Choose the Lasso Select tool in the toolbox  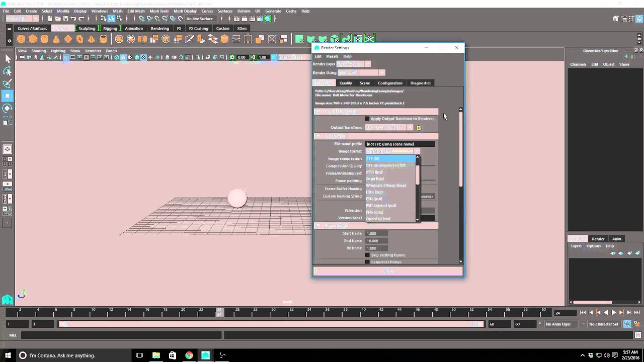(x=8, y=71)
